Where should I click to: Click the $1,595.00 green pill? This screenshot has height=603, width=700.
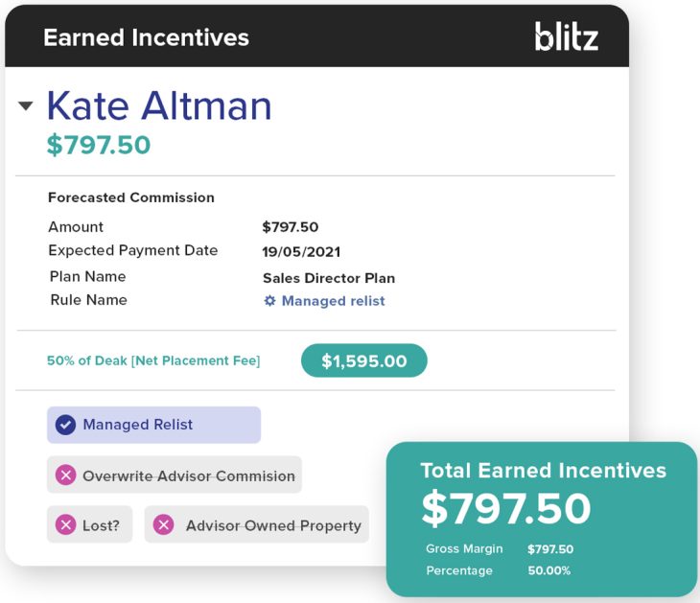tap(363, 361)
